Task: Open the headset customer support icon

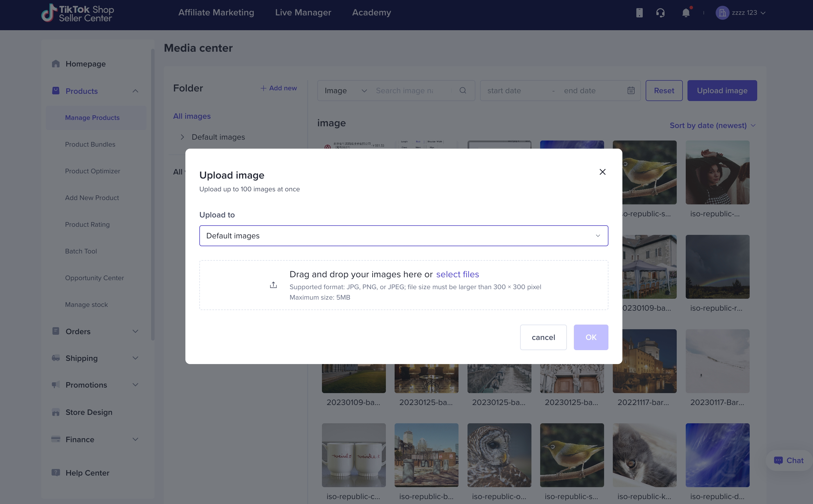Action: pos(660,13)
